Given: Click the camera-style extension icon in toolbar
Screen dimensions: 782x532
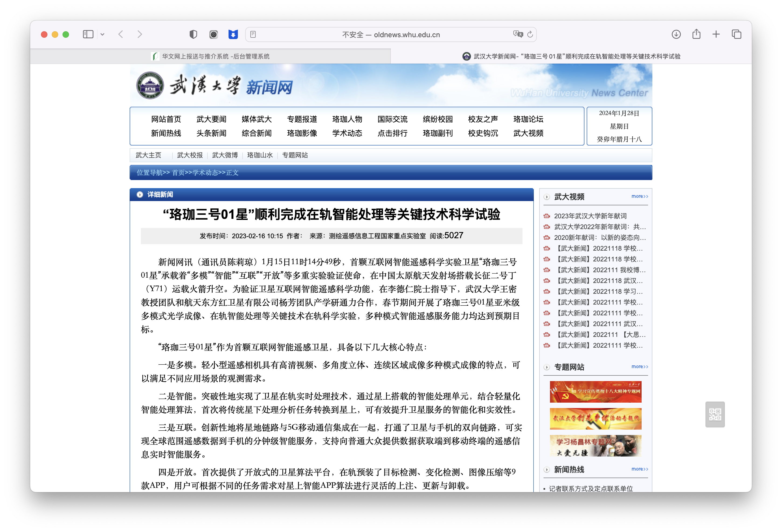Looking at the screenshot, I should click(x=213, y=34).
